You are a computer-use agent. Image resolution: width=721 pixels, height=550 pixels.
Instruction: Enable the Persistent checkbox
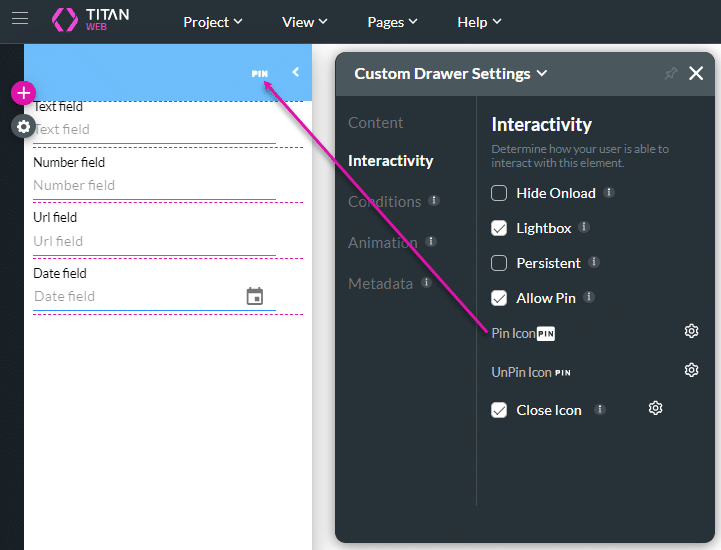(499, 263)
